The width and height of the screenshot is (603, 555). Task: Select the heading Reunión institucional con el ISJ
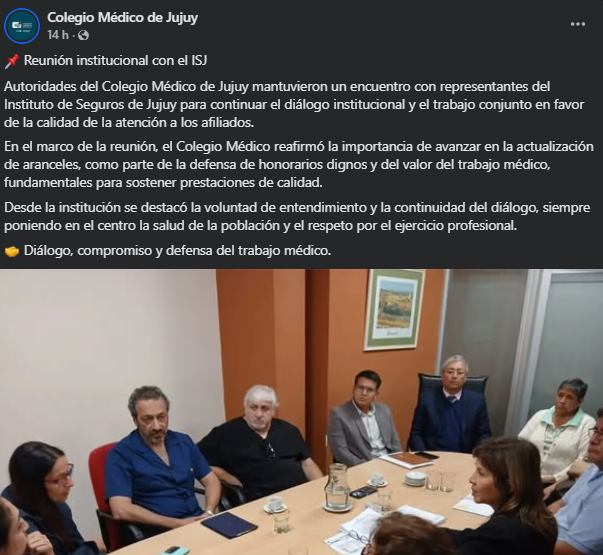115,60
